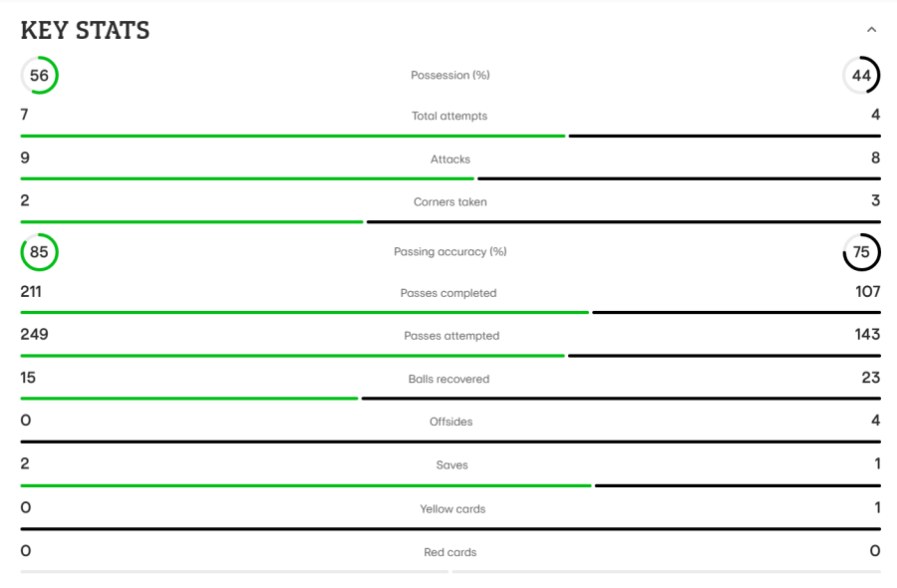Click the 211 passes completed value
This screenshot has width=897, height=588.
[x=31, y=292]
